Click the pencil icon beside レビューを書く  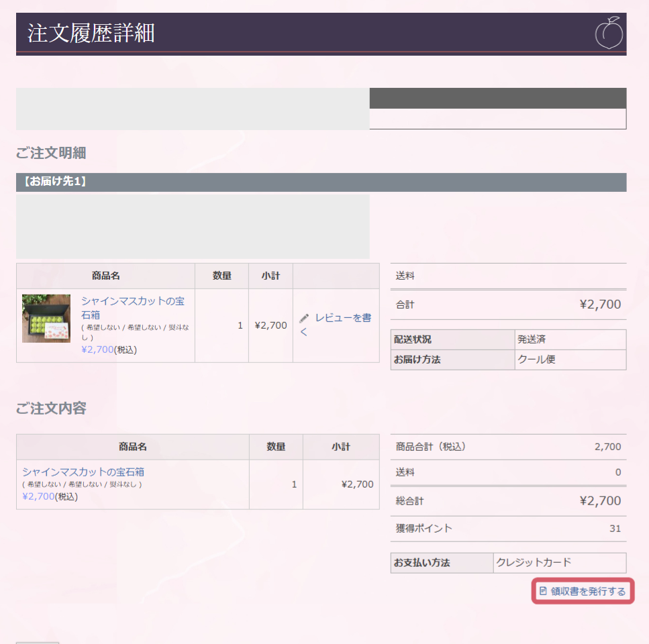pyautogui.click(x=305, y=318)
